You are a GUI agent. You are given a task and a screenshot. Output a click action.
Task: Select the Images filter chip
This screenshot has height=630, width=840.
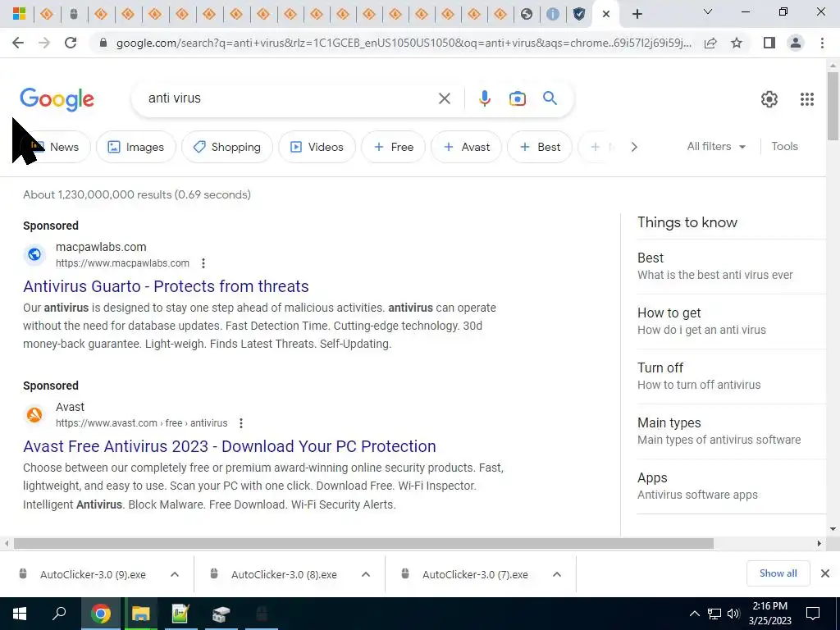point(136,147)
